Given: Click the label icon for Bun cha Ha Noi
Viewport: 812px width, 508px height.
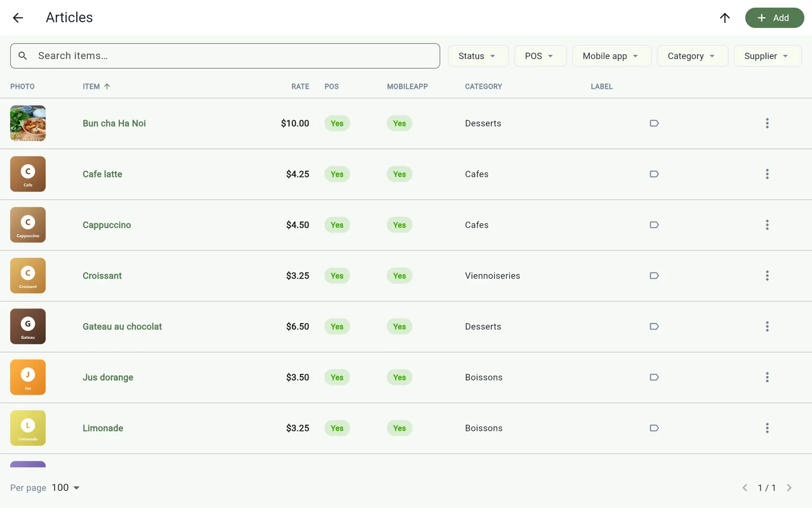Looking at the screenshot, I should [x=654, y=123].
